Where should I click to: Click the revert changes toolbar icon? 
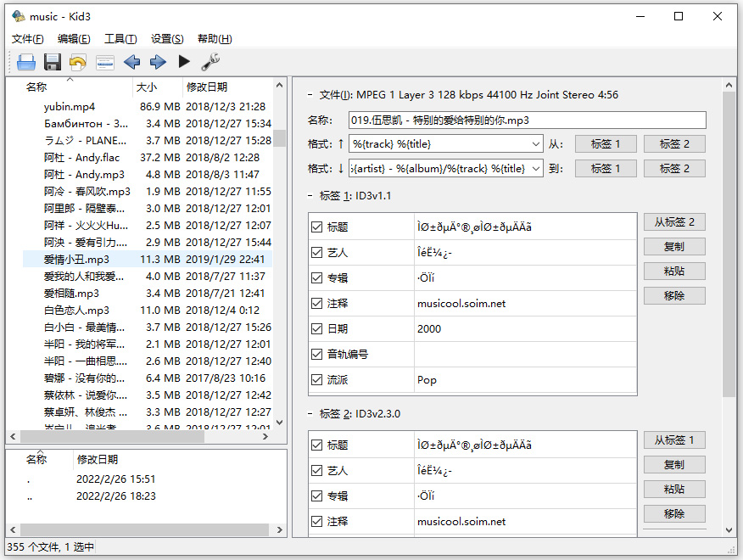tap(78, 62)
